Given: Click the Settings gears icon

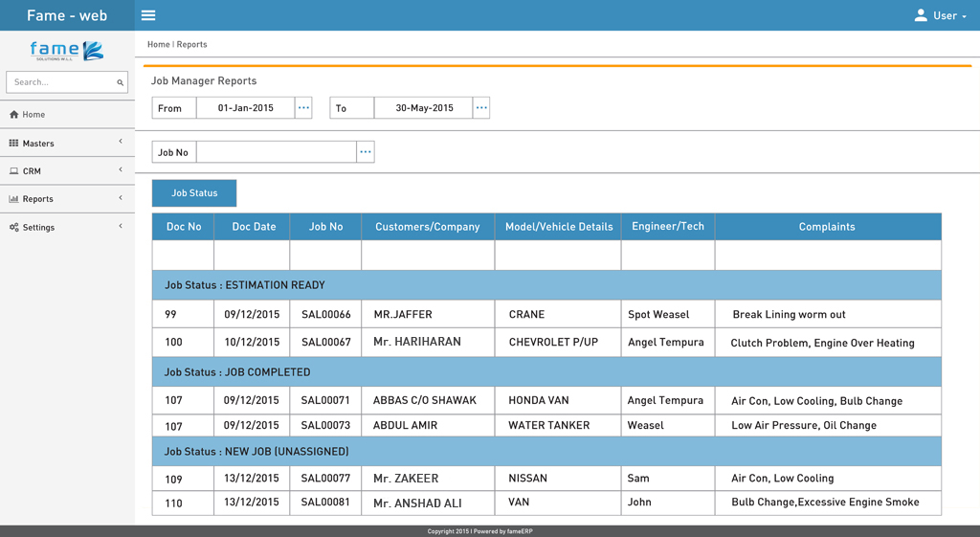Looking at the screenshot, I should (x=13, y=227).
